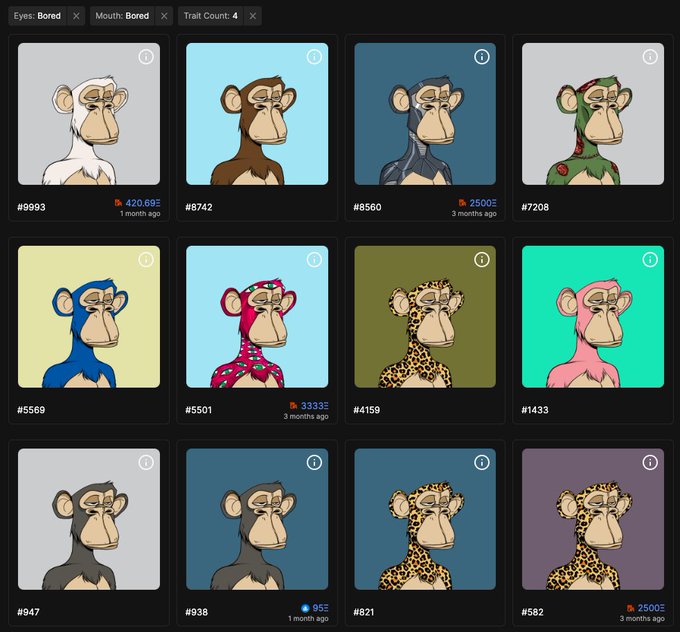Click the #947 token label

pos(28,612)
